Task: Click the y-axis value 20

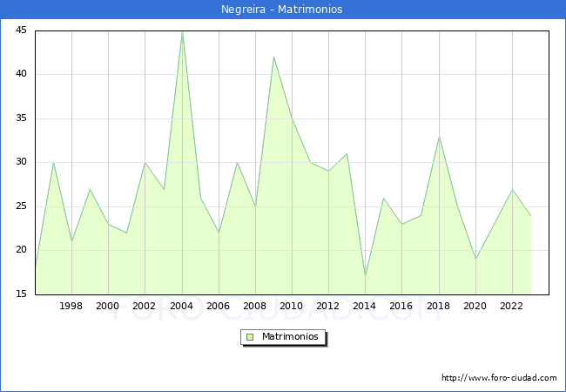Action: 21,250
